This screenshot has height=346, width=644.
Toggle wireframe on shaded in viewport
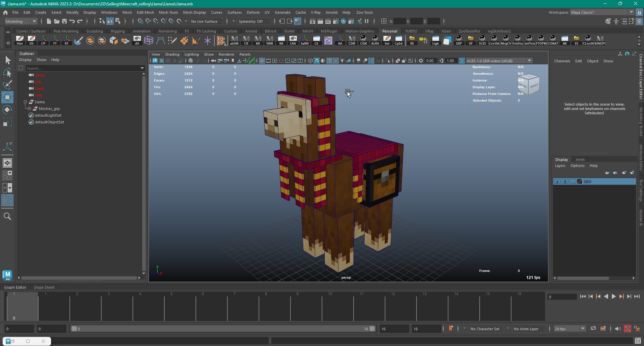329,61
